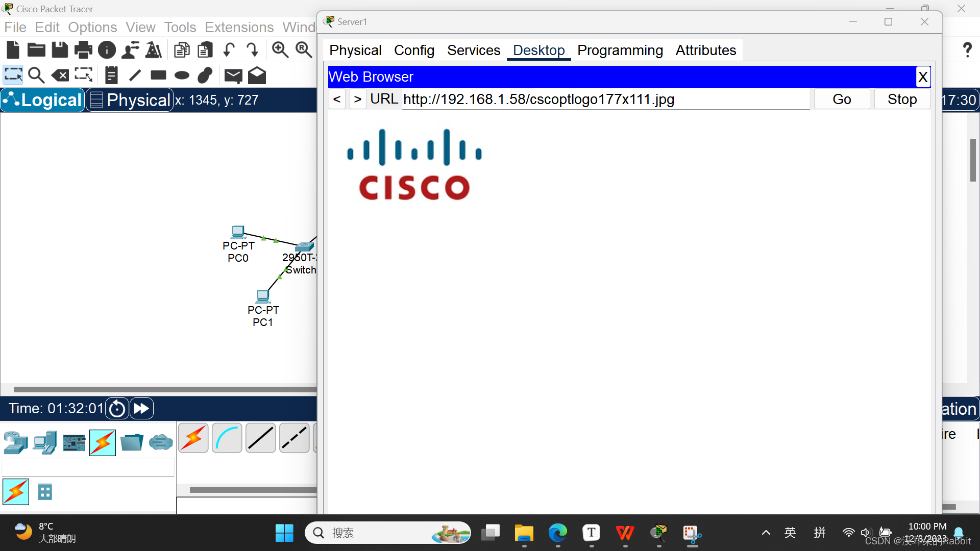Screen dimensions: 980x551
Task: Switch to Logical workspace view
Action: (x=43, y=100)
